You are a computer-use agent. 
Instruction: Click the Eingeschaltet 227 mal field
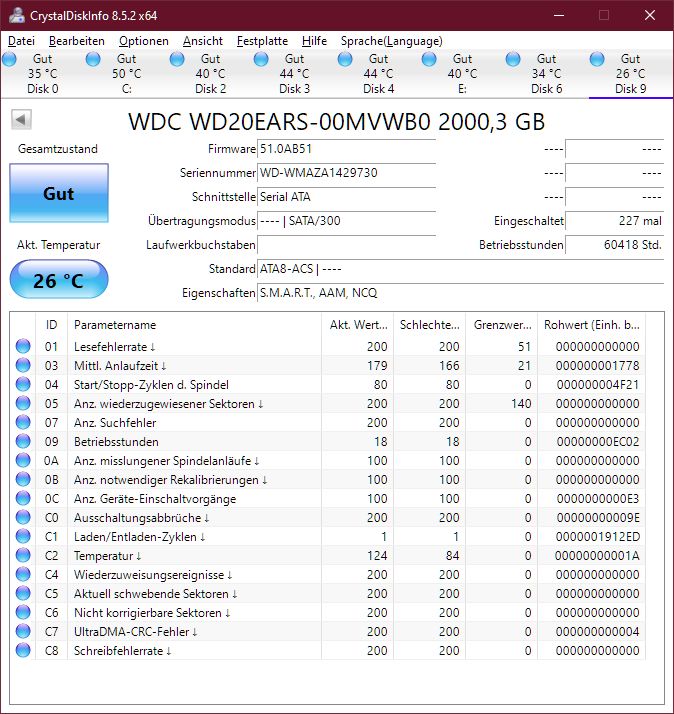[x=614, y=221]
